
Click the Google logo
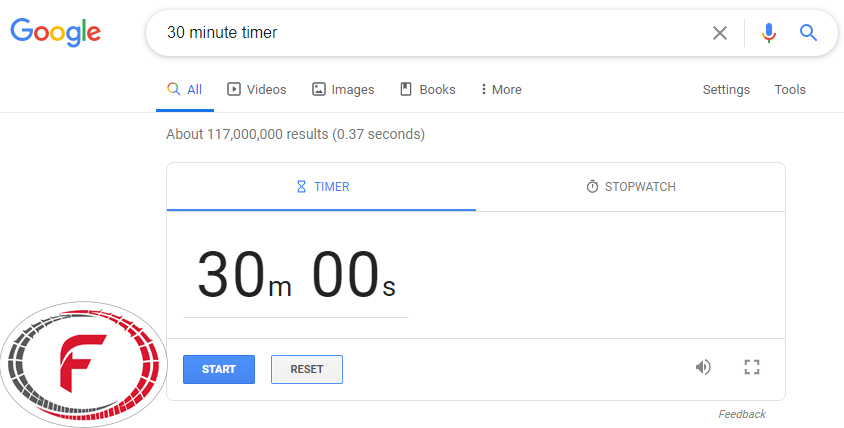[55, 32]
